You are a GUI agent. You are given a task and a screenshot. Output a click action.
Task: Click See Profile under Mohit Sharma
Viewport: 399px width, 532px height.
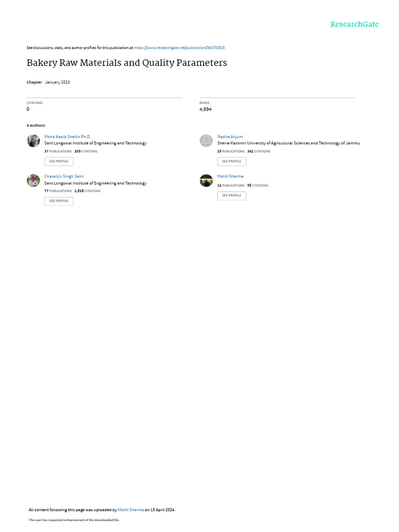232,196
